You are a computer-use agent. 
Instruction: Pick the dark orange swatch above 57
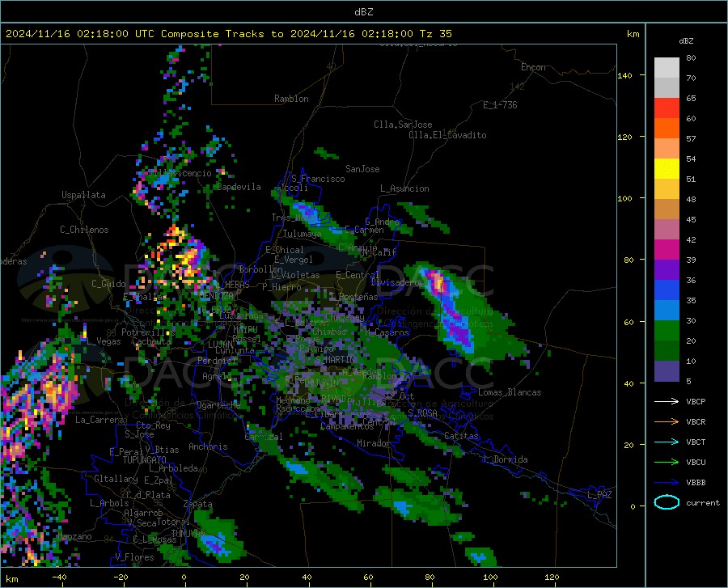pos(667,128)
